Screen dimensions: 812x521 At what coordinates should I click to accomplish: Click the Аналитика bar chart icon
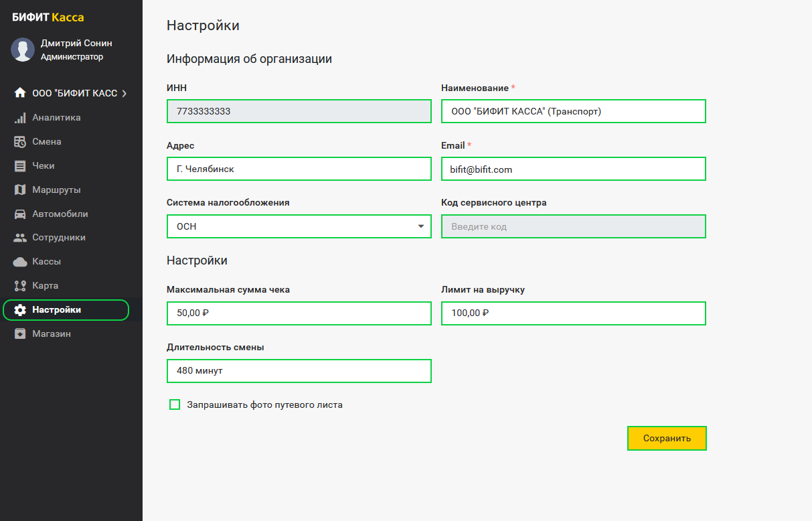pos(20,118)
